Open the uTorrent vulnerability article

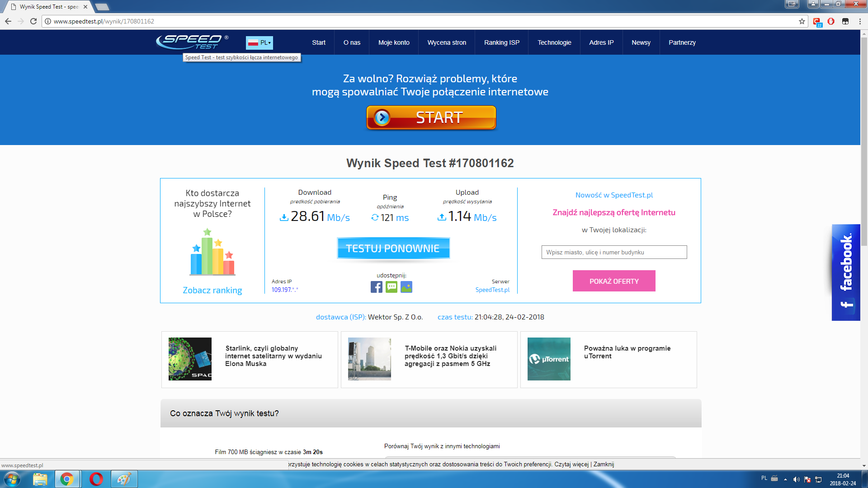627,352
